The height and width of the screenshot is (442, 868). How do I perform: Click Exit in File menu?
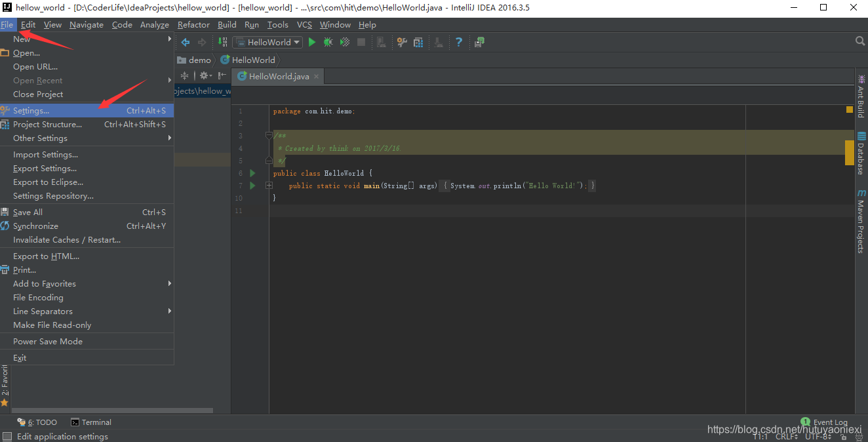coord(87,357)
